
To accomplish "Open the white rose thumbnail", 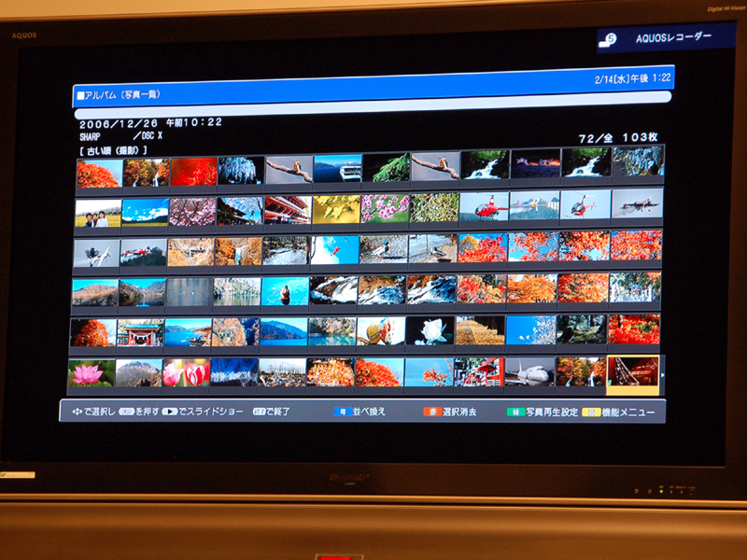I will [430, 329].
